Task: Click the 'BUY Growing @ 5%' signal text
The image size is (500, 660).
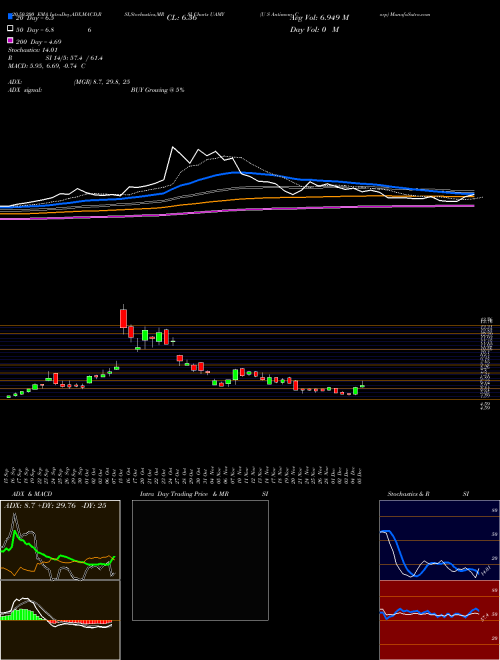Action: (157, 90)
